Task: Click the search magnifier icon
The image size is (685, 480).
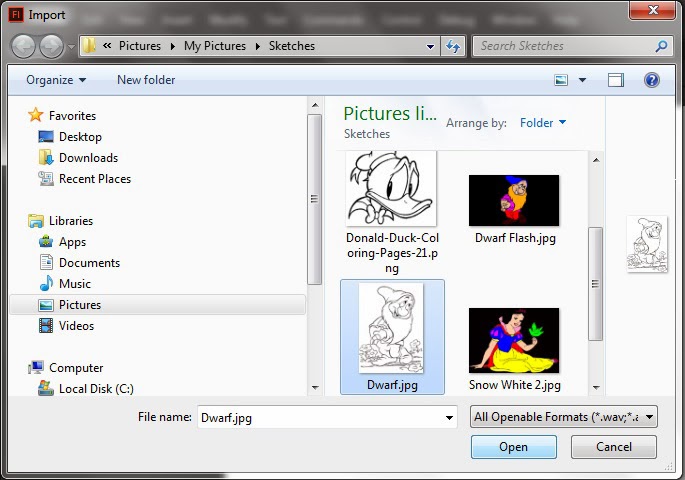Action: [661, 46]
